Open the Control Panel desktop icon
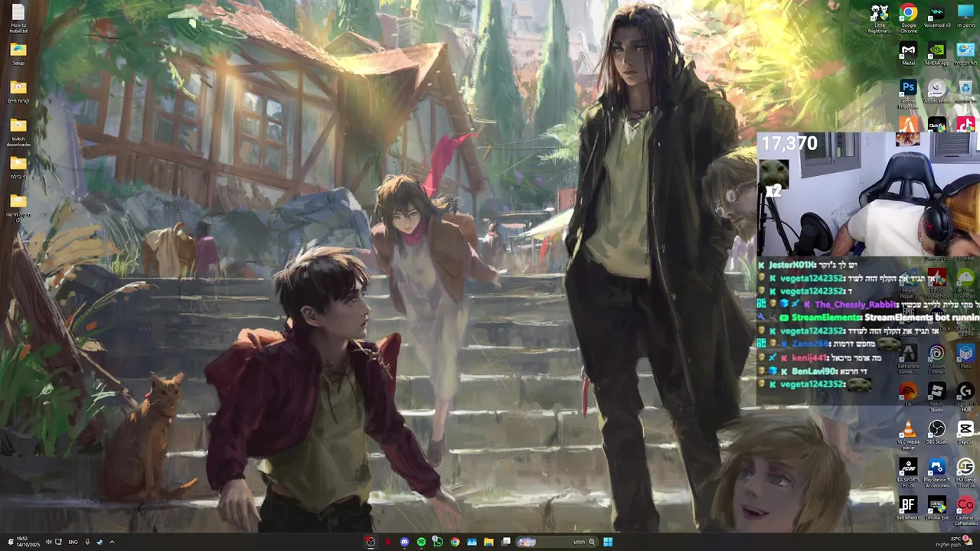Screen dimensions: 980x551 coord(965,54)
